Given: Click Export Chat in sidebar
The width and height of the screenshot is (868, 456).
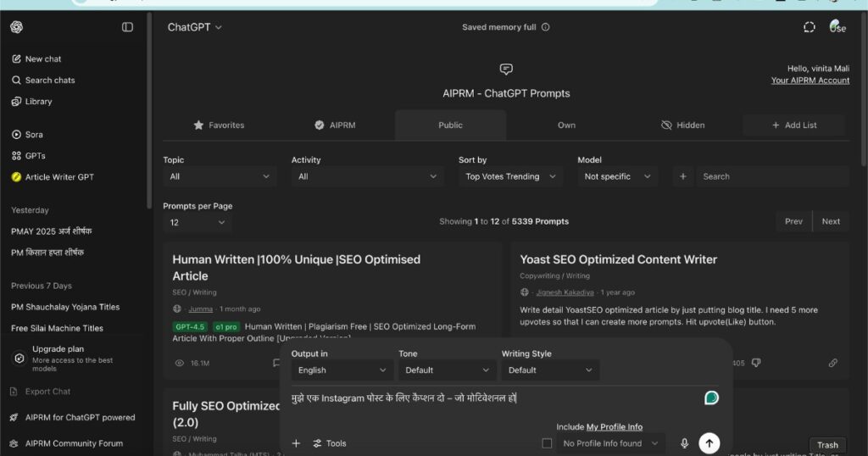Looking at the screenshot, I should click(41, 392).
